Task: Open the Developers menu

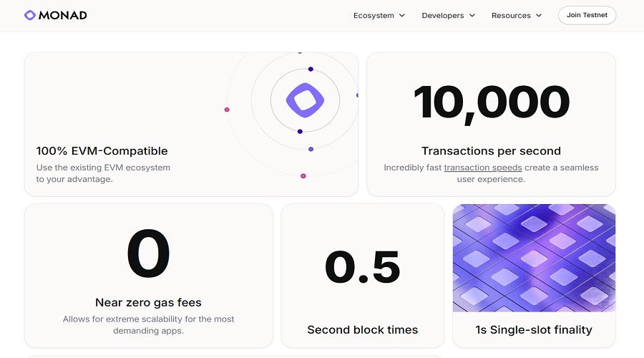Action: pyautogui.click(x=443, y=16)
